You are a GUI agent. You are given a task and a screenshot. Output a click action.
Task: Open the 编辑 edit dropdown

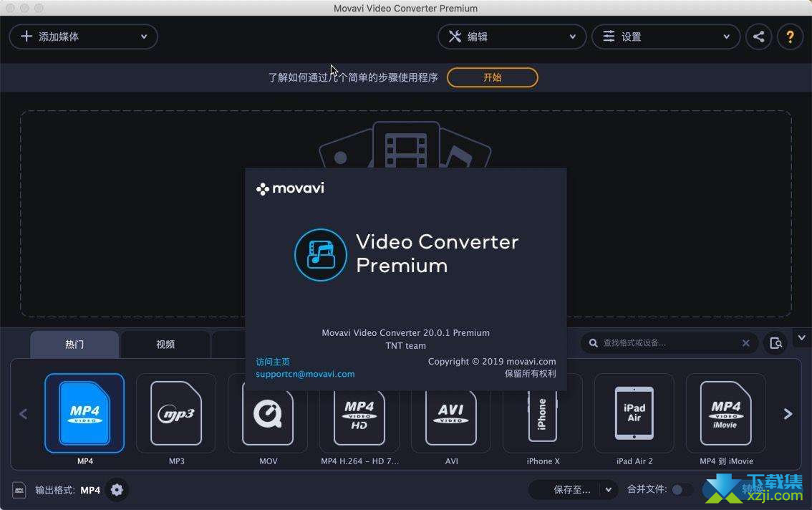coord(512,37)
